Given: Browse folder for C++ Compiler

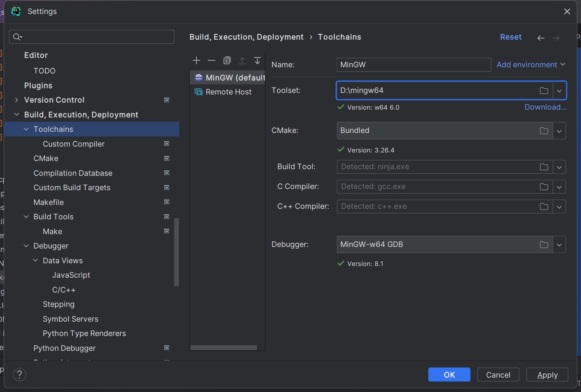Looking at the screenshot, I should click(544, 206).
